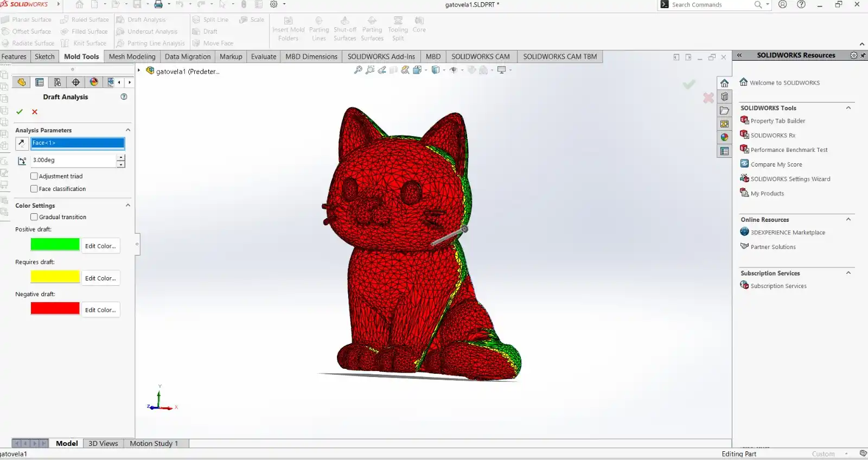The height and width of the screenshot is (460, 868).
Task: Click Edit Color for Requires draft
Action: (100, 278)
